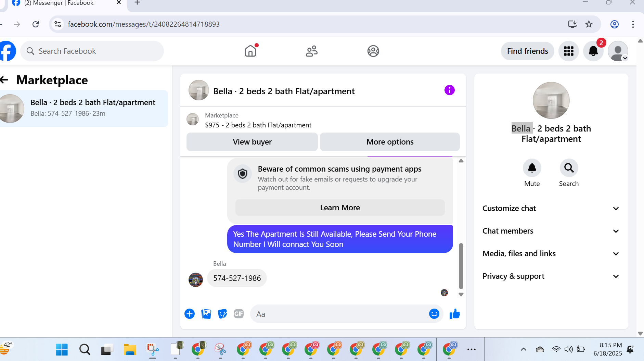Expand Privacy & support section
644x361 pixels.
pyautogui.click(x=551, y=276)
